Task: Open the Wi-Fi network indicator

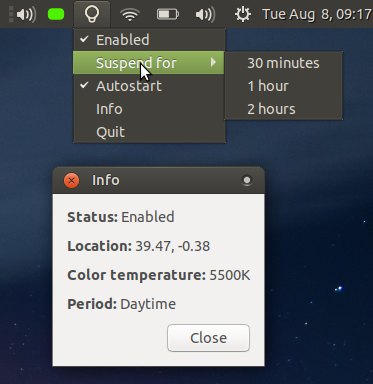Action: coord(130,15)
